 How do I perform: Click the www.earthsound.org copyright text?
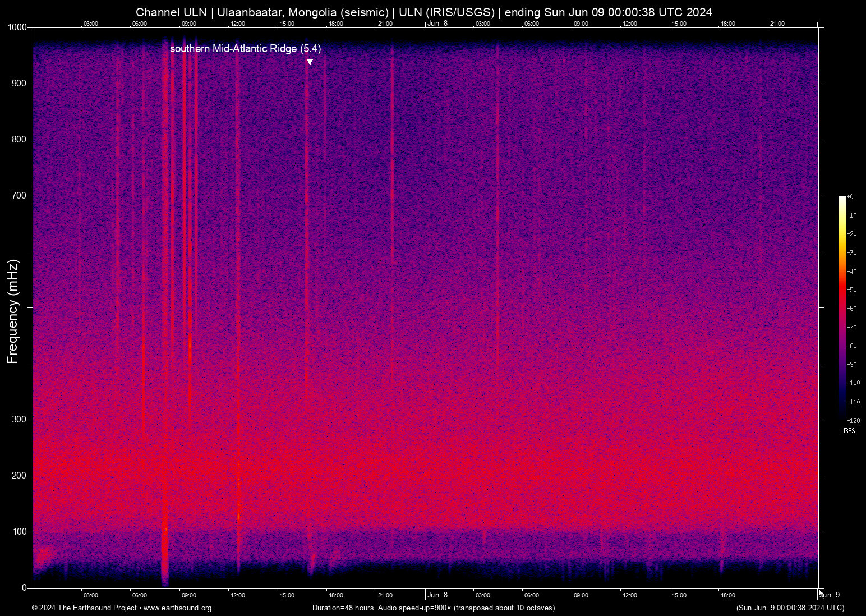click(122, 608)
